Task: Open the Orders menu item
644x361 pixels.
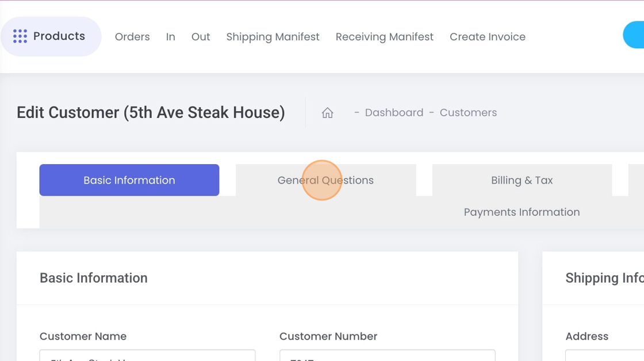Action: 132,37
